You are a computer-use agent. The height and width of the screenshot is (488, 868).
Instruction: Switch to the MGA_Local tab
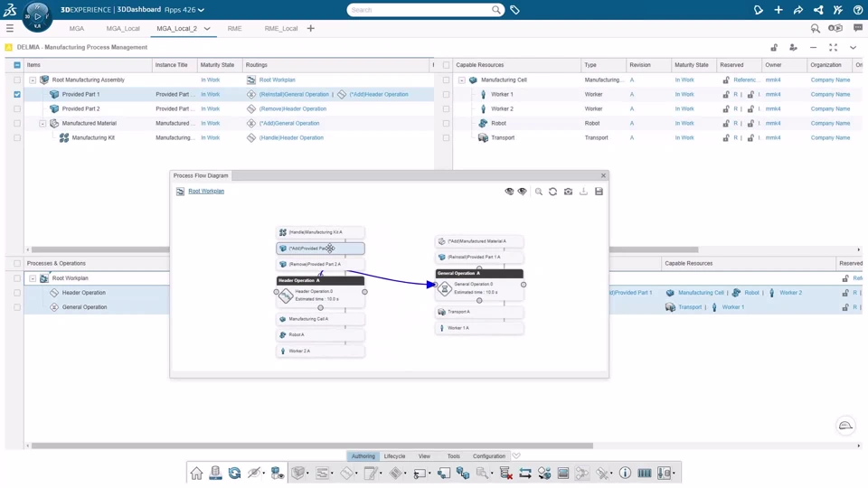123,29
